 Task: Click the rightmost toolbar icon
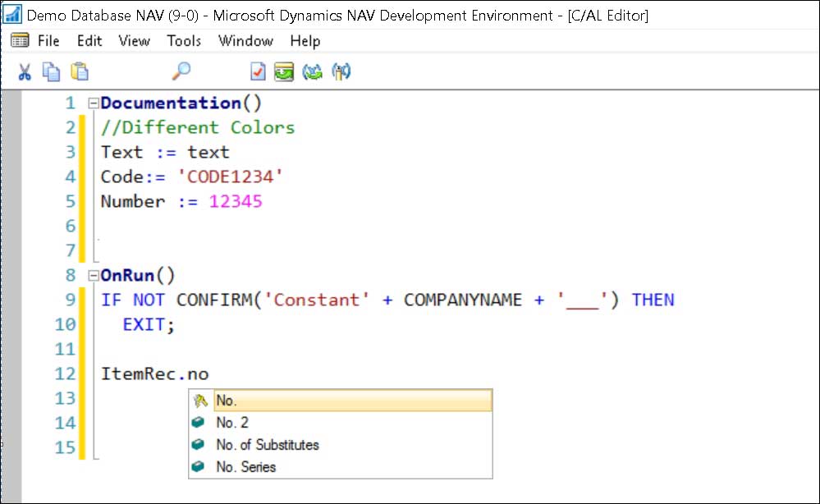coord(341,72)
